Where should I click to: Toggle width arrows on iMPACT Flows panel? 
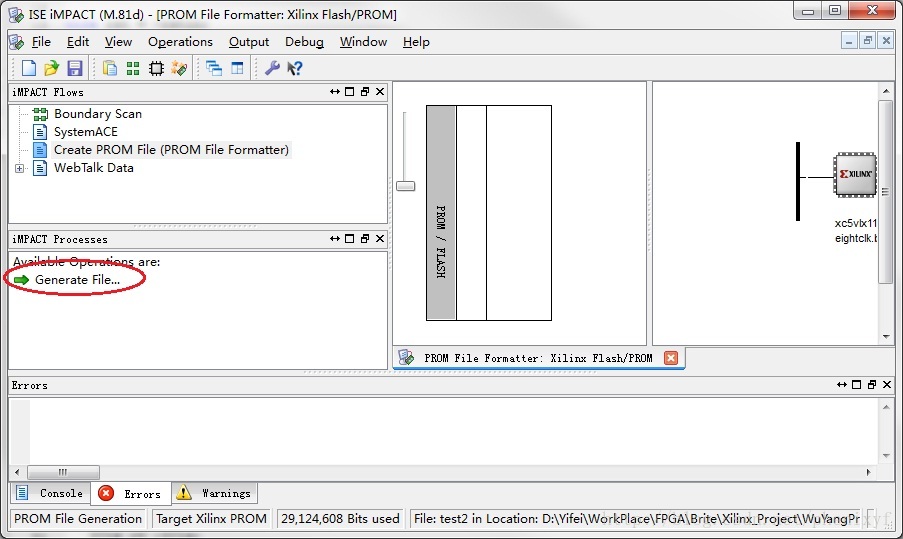click(335, 92)
